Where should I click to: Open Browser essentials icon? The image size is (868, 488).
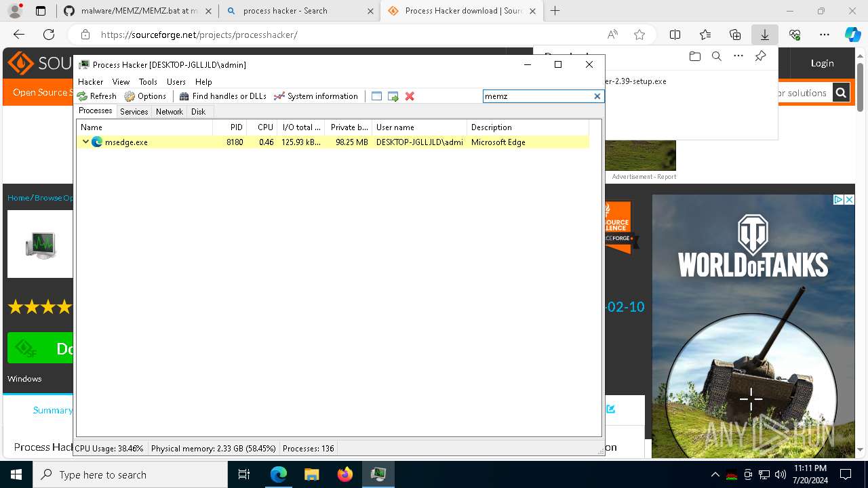click(795, 35)
